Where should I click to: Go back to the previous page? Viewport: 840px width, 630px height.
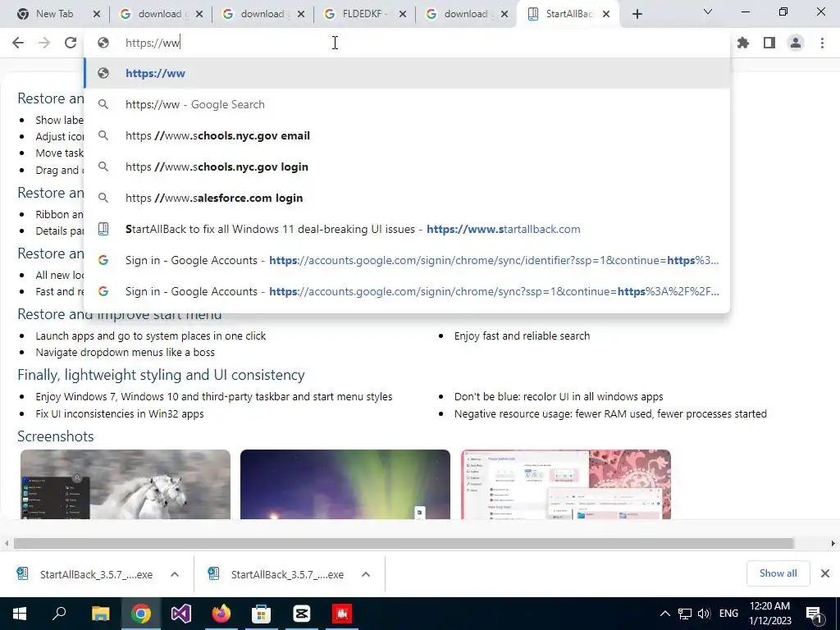[x=18, y=43]
